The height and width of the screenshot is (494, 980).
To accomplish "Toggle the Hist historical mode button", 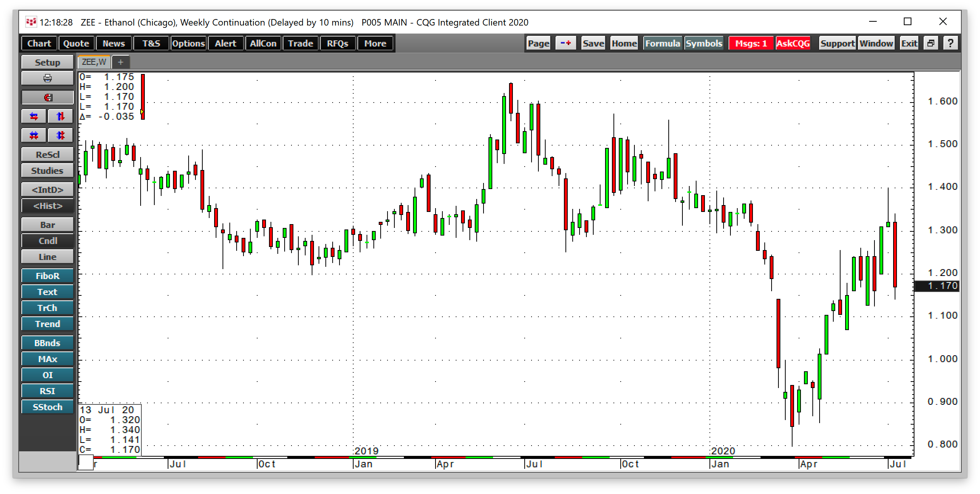I will (x=47, y=206).
